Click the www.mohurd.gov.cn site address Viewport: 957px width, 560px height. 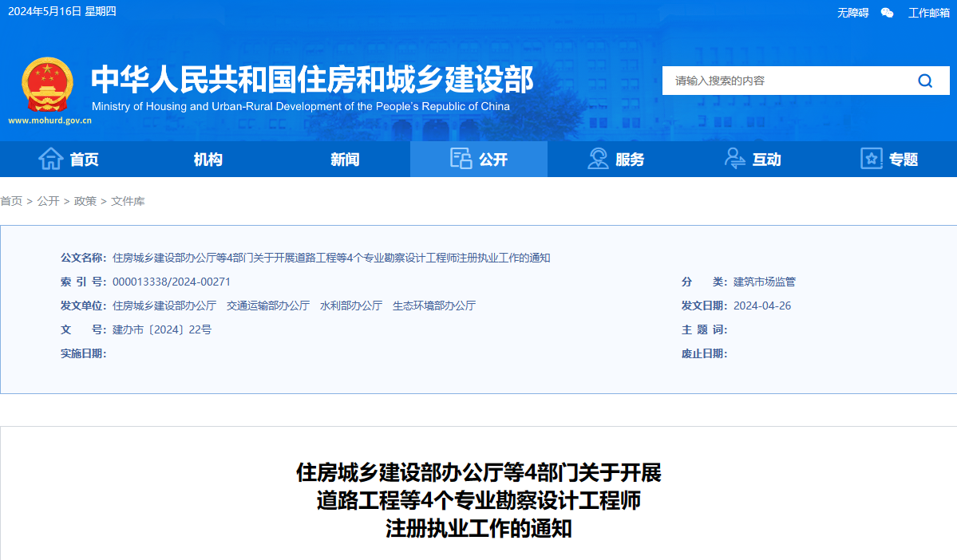tap(49, 121)
